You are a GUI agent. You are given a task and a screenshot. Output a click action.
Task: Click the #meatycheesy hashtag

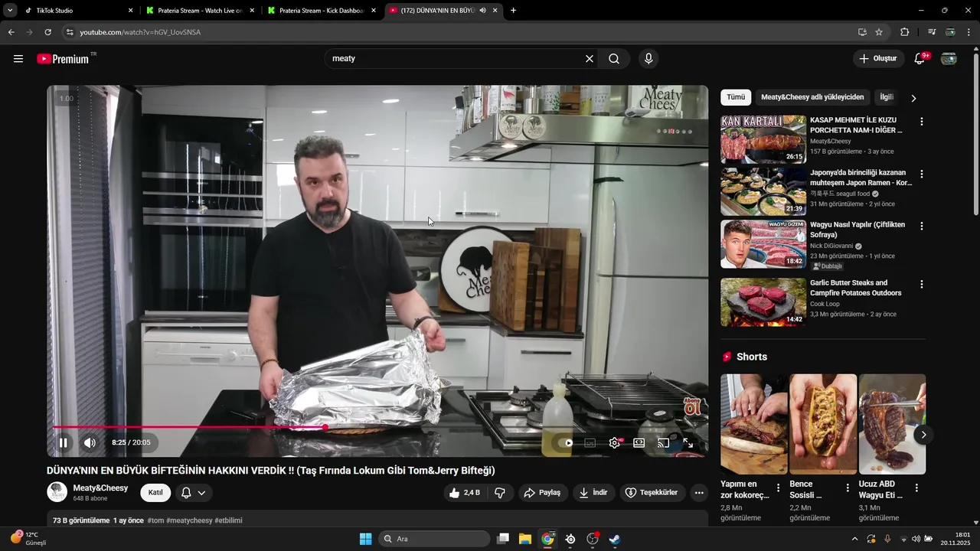189,520
